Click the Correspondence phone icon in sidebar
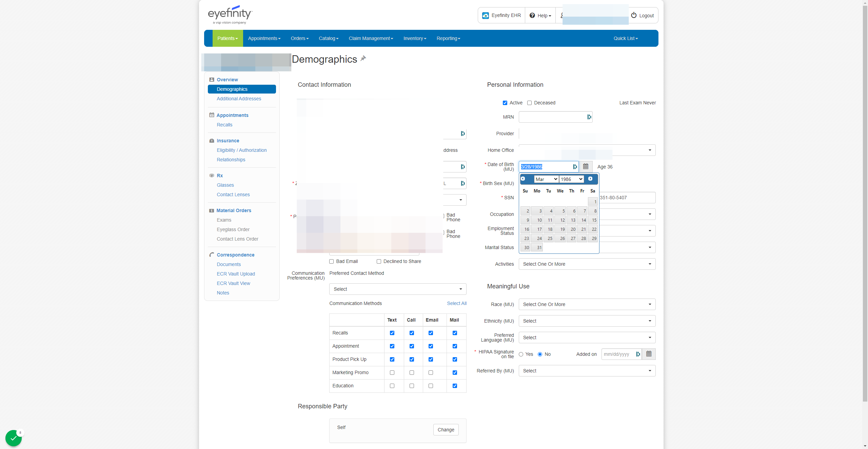 212,254
